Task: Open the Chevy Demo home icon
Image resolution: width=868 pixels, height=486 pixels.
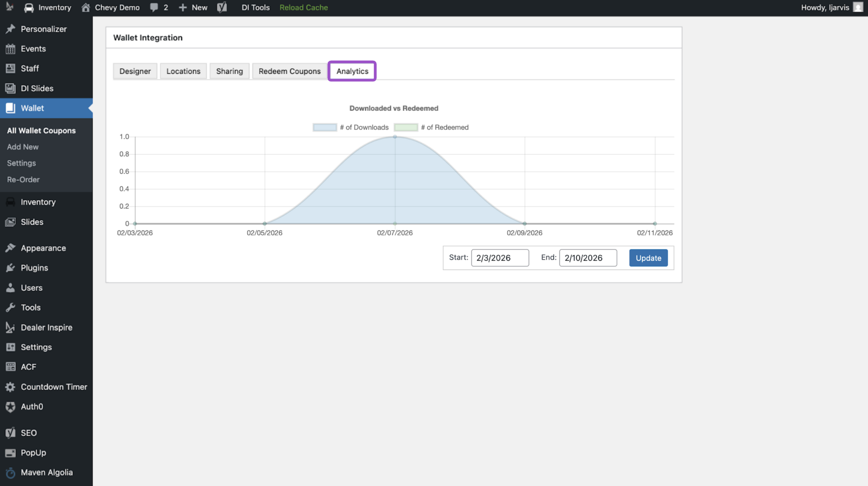Action: coord(86,7)
